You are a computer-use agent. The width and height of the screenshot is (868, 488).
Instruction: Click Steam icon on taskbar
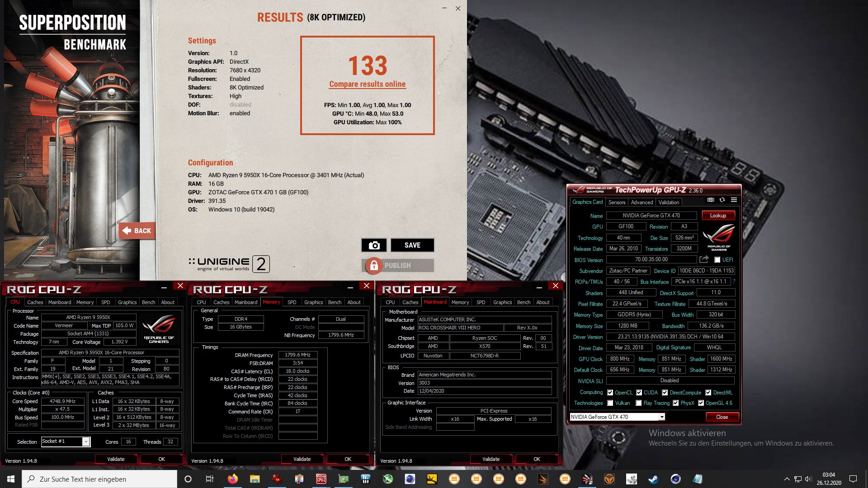tap(653, 479)
